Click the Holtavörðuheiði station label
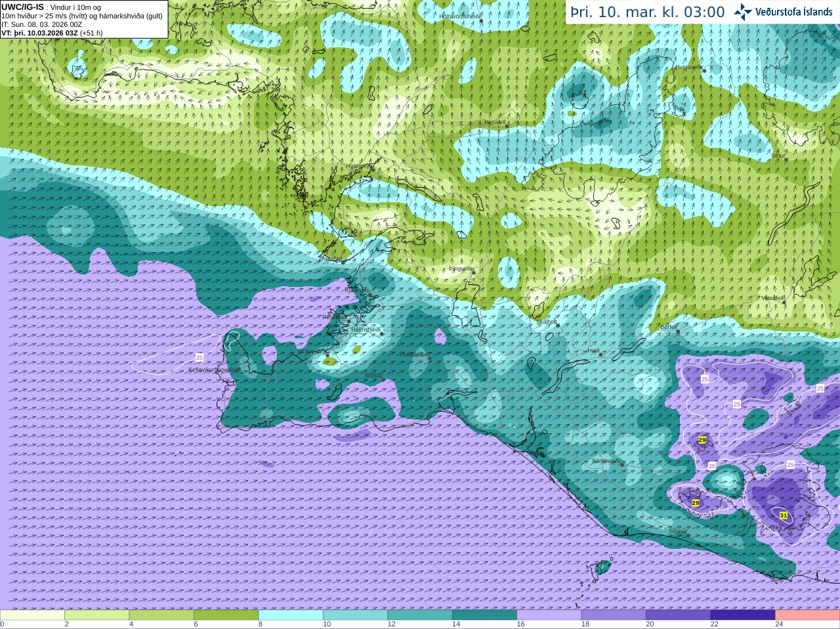Screen dimensions: 840x629 coord(460,16)
